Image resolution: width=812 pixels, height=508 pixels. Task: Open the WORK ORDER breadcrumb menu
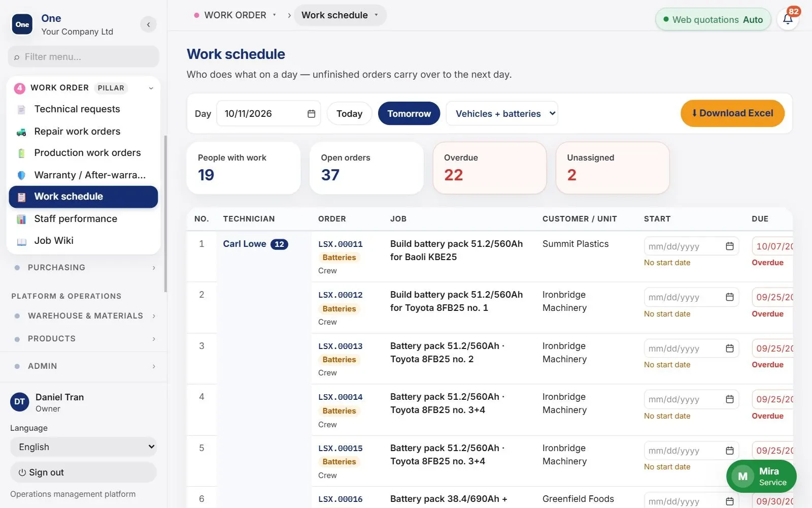click(x=235, y=15)
